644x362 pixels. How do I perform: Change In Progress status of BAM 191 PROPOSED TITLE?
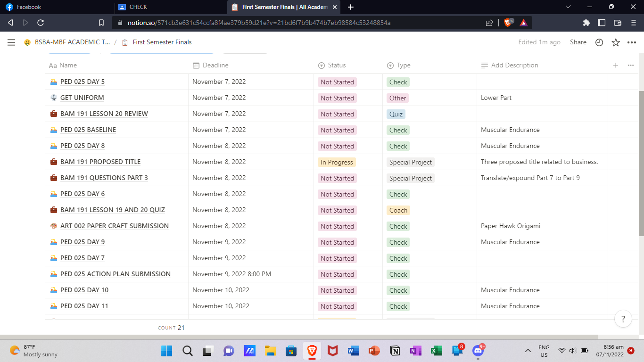tap(337, 162)
